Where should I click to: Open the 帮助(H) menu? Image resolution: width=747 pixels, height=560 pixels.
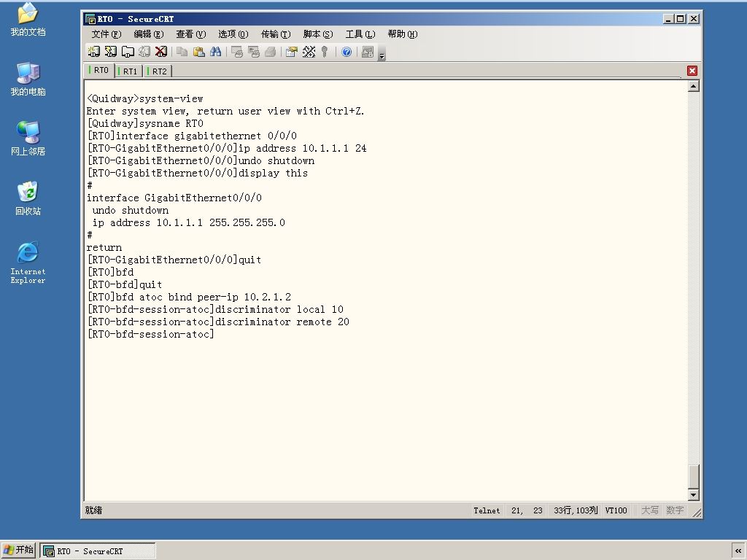[x=403, y=34]
